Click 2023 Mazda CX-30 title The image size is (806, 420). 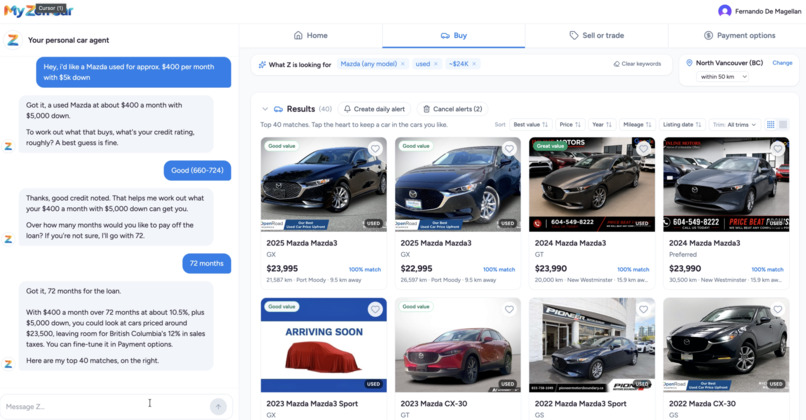point(434,404)
